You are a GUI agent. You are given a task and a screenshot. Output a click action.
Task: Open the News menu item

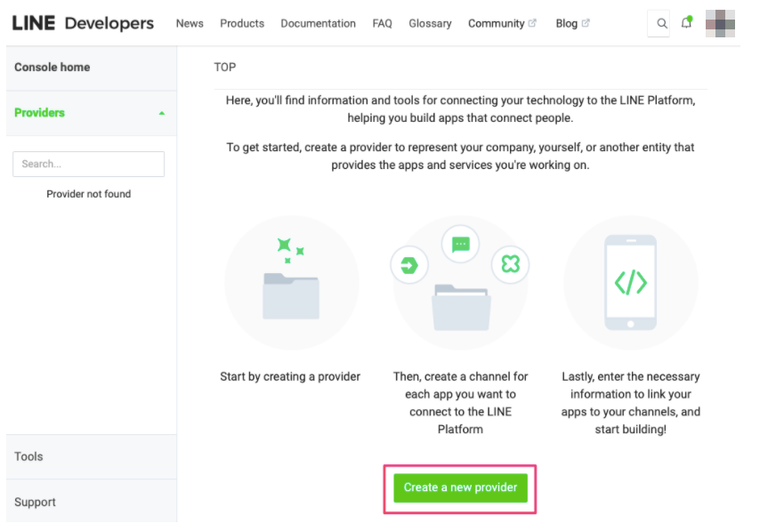(190, 23)
